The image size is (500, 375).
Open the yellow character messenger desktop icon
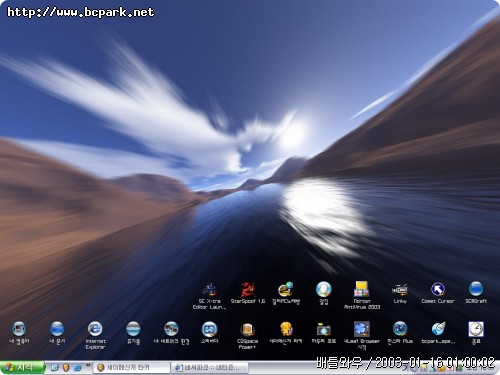click(286, 333)
